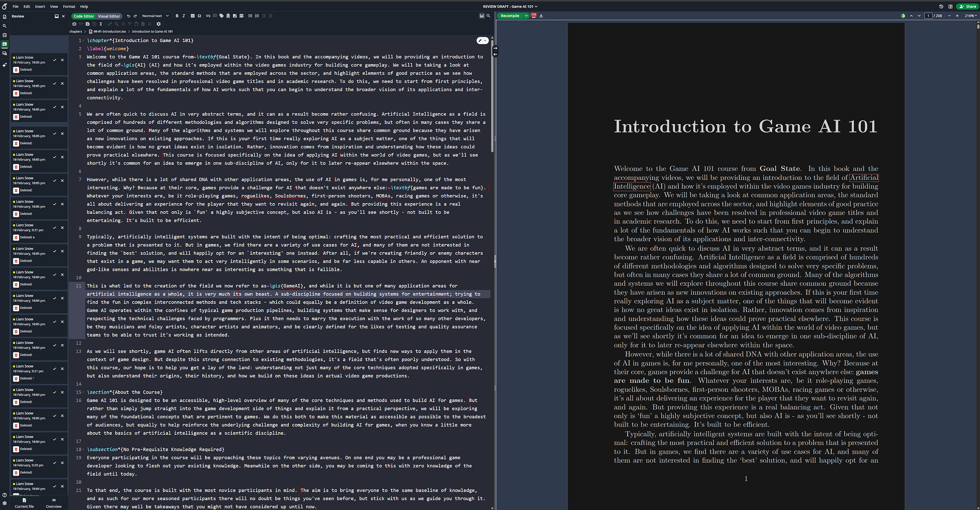The width and height of the screenshot is (980, 510).
Task: Open the 216% zoom level dropdown
Action: click(x=971, y=16)
